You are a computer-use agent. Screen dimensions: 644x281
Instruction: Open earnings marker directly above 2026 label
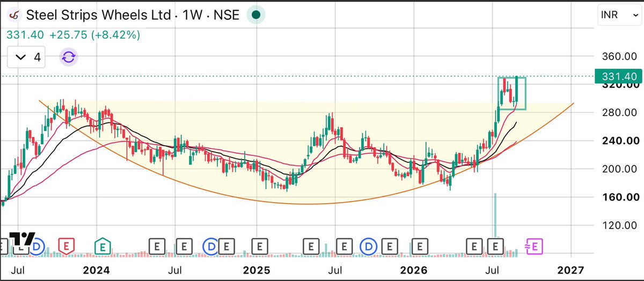click(x=420, y=247)
